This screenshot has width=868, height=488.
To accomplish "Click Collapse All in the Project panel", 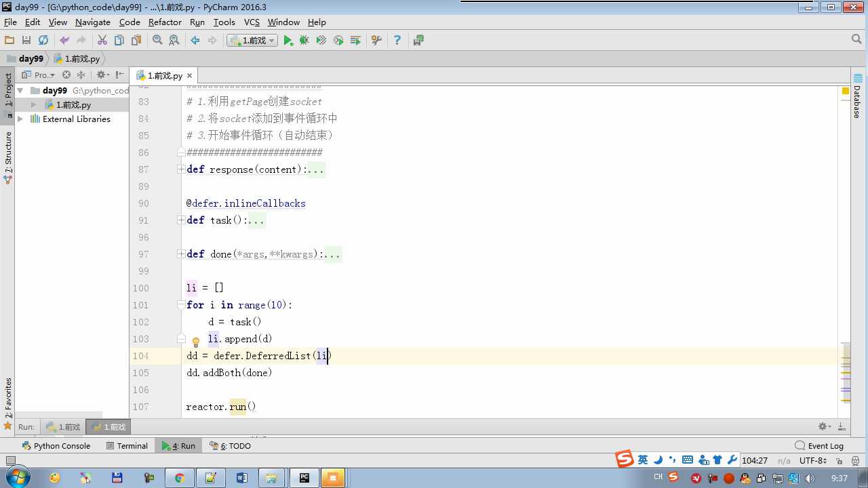I will click(x=81, y=75).
